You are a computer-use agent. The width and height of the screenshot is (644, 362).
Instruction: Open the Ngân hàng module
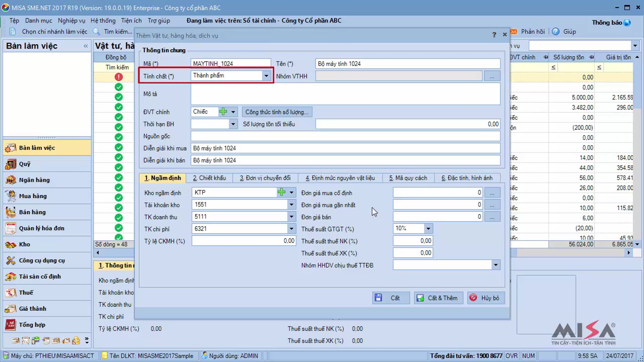(x=47, y=180)
